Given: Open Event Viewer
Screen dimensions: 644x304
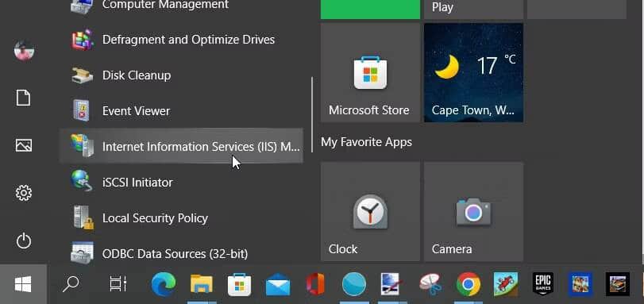Looking at the screenshot, I should point(181,111).
